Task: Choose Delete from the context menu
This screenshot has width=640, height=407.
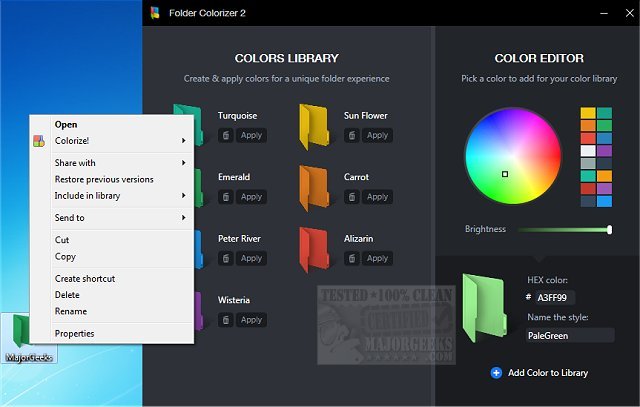Action: pyautogui.click(x=67, y=295)
